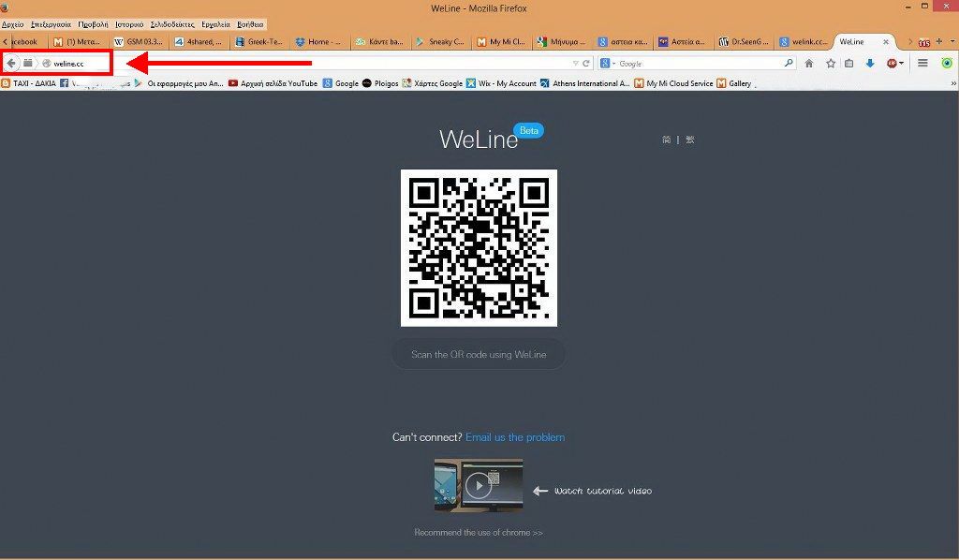Click the search magnifier icon

click(x=789, y=63)
